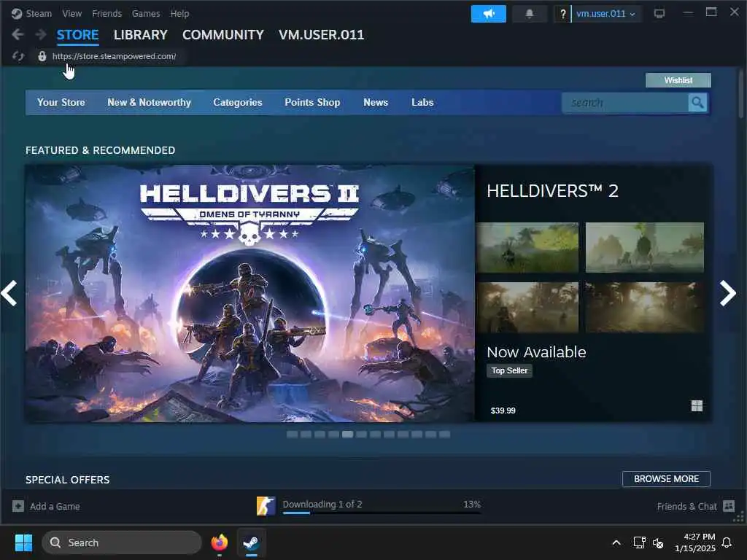Click the $39.99 price
The width and height of the screenshot is (747, 560).
tap(503, 411)
